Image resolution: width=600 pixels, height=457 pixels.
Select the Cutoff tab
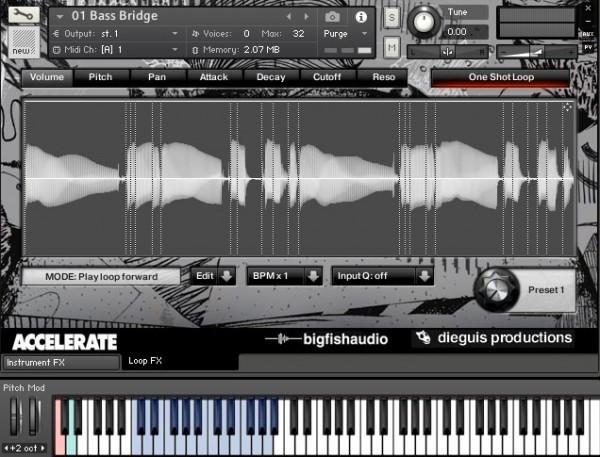point(327,77)
